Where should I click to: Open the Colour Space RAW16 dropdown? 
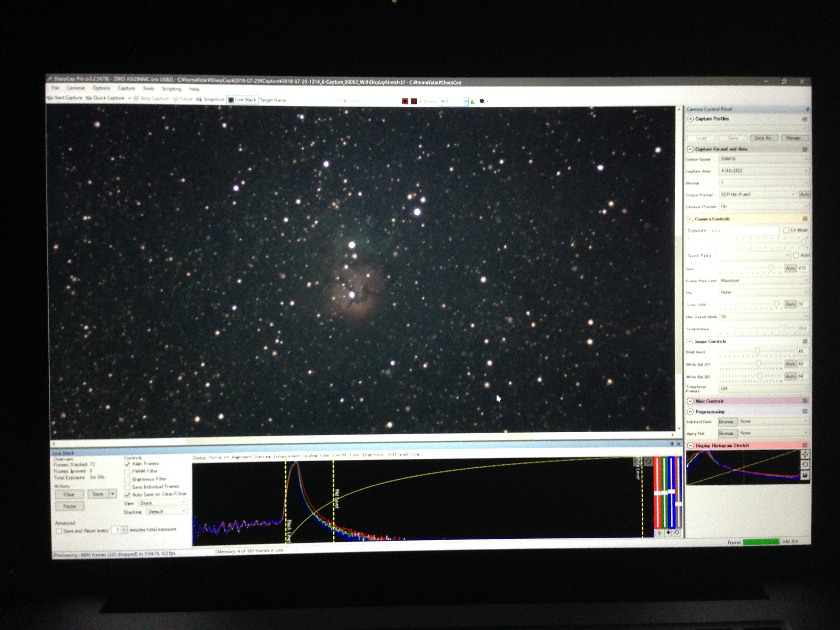(x=763, y=159)
